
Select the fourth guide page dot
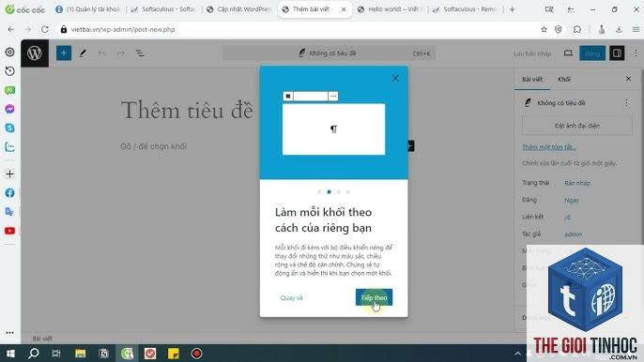(348, 191)
